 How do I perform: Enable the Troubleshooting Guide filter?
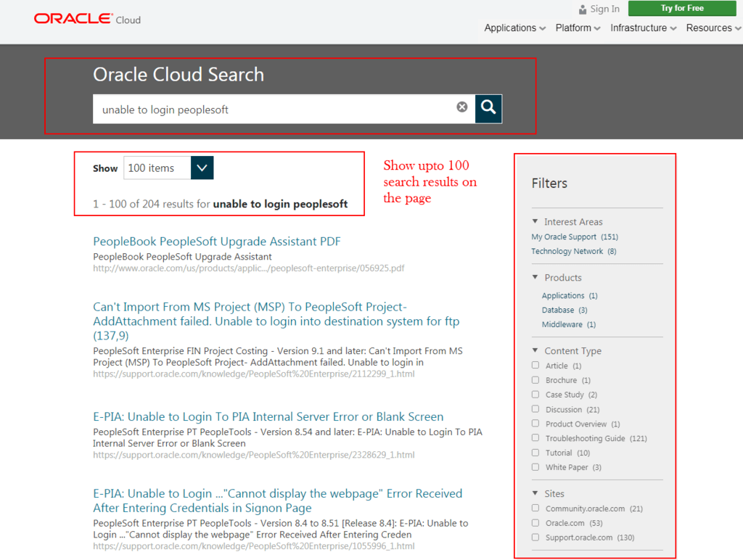535,438
